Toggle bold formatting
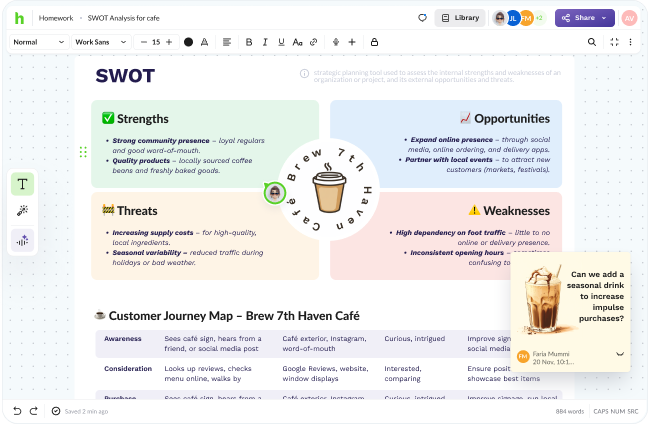 (x=249, y=42)
